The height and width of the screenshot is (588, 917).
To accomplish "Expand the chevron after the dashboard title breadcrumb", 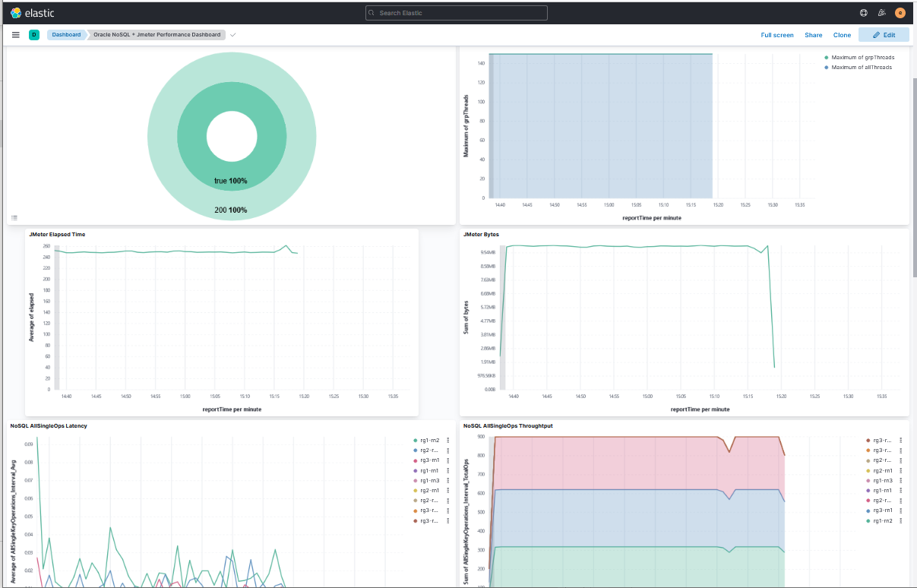I will tap(233, 35).
